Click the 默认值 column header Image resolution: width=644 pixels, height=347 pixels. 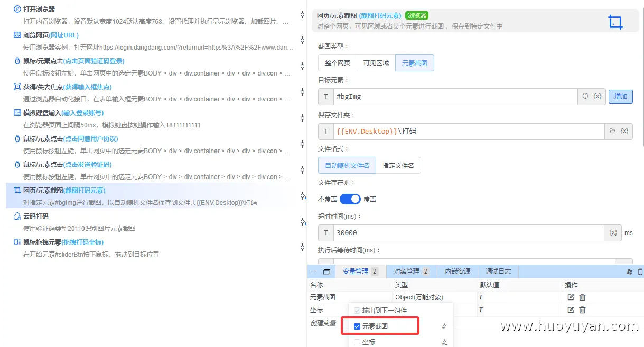pyautogui.click(x=490, y=285)
